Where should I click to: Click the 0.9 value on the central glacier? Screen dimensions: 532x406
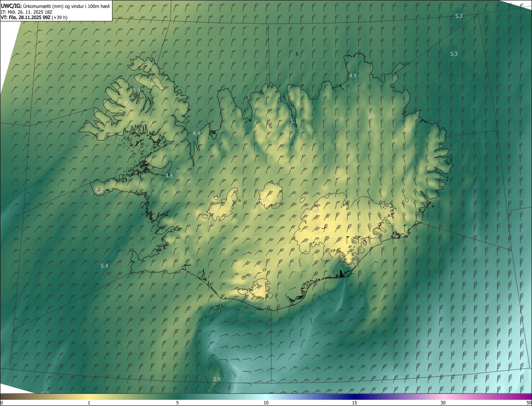(265, 200)
